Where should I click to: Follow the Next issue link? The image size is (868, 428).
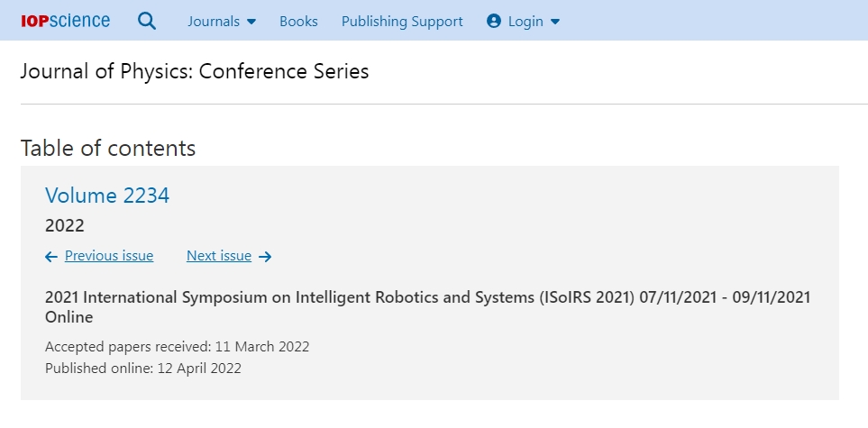click(219, 256)
